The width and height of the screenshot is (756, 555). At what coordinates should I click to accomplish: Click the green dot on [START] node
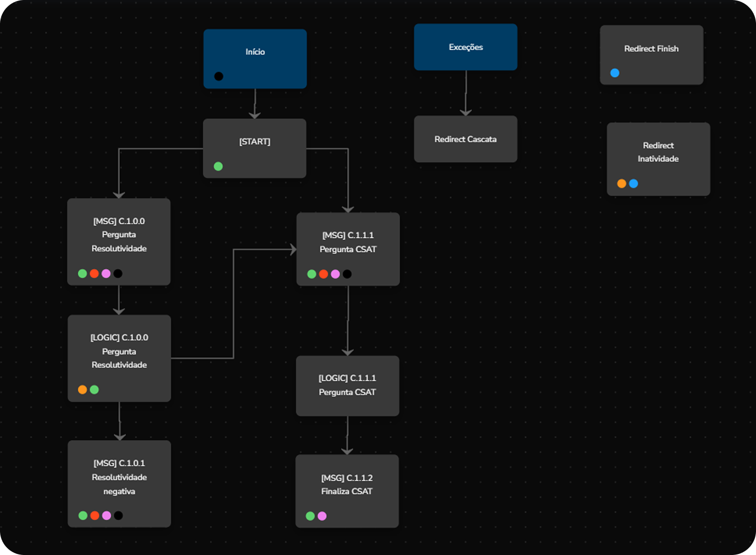point(218,167)
